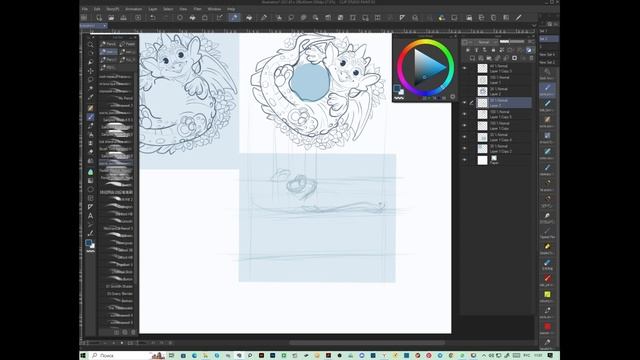This screenshot has height=360, width=640.
Task: Switch to the Pastel sub tool tab
Action: coord(128,44)
